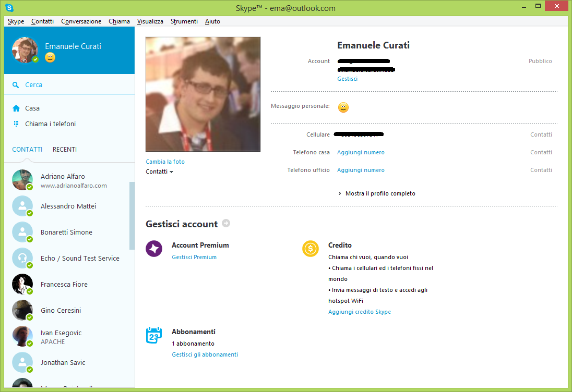Open Adriano Alfaro's avatar
The height and width of the screenshot is (392, 572).
(22, 180)
